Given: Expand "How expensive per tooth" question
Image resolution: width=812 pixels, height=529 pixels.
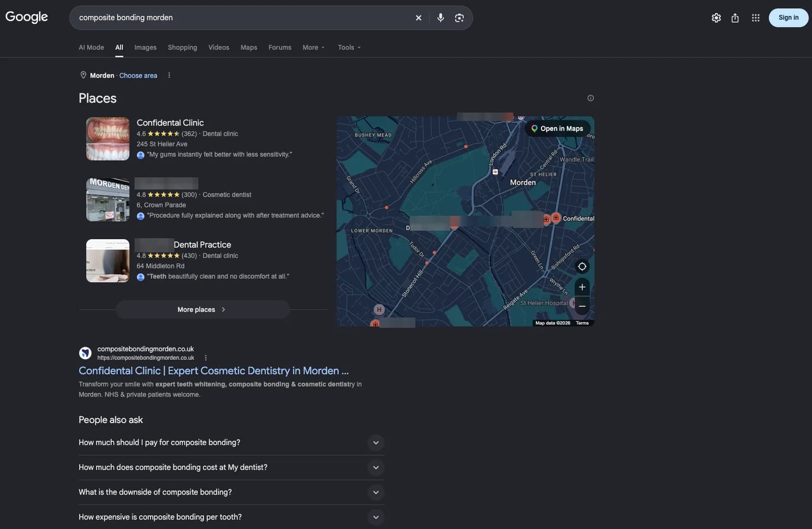Looking at the screenshot, I should coord(231,517).
